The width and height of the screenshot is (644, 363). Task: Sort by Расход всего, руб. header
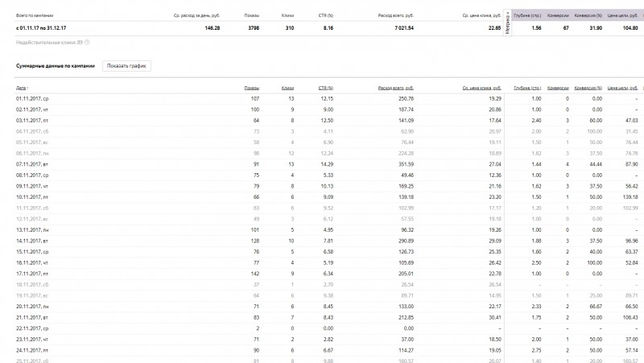(396, 88)
